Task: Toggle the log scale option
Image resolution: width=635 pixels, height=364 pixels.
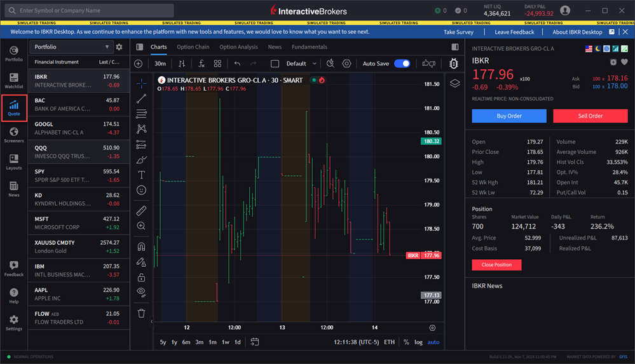Action: [418, 342]
